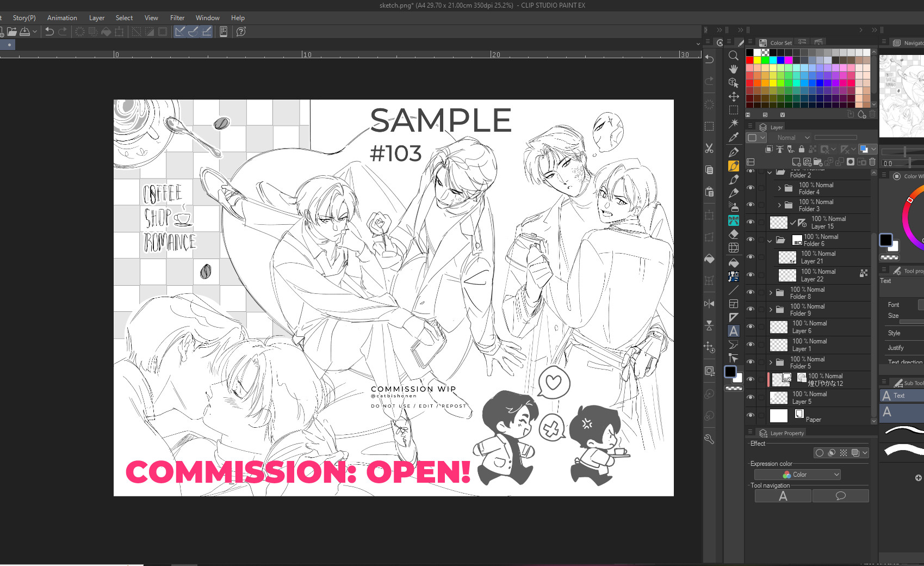Open the Animation menu

(62, 18)
